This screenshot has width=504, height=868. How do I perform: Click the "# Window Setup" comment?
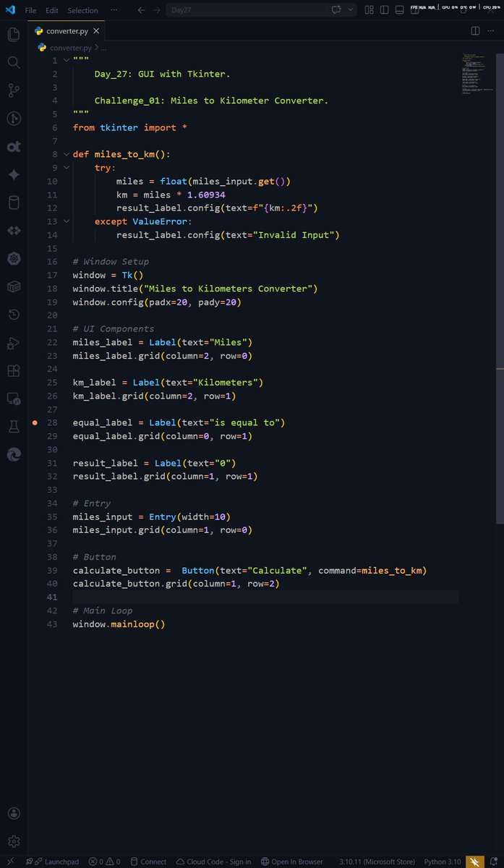(111, 261)
